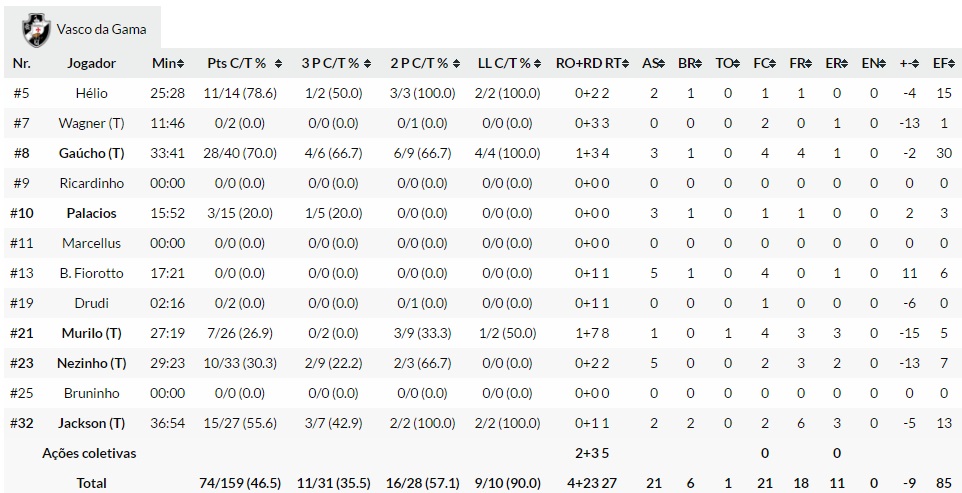Screen dimensions: 962x493
Task: Select player Hélio in the table
Action: (x=92, y=93)
